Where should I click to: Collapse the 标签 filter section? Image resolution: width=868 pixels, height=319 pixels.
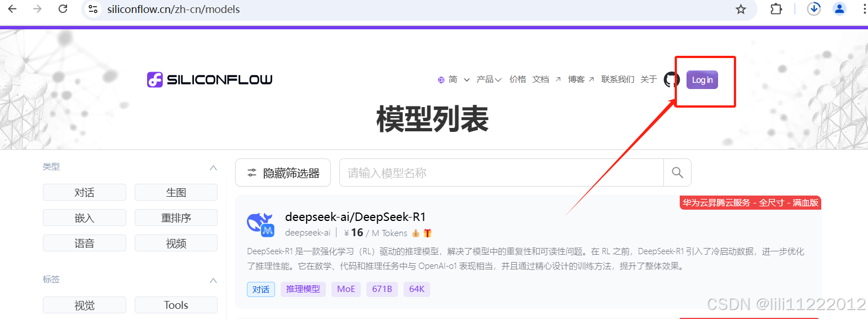pyautogui.click(x=213, y=280)
